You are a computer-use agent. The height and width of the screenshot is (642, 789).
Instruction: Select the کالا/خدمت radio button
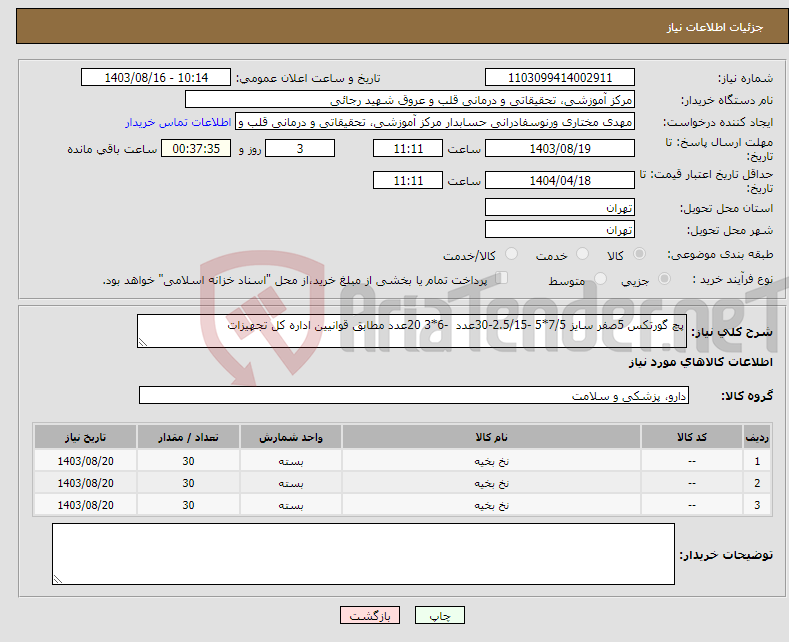pyautogui.click(x=511, y=254)
